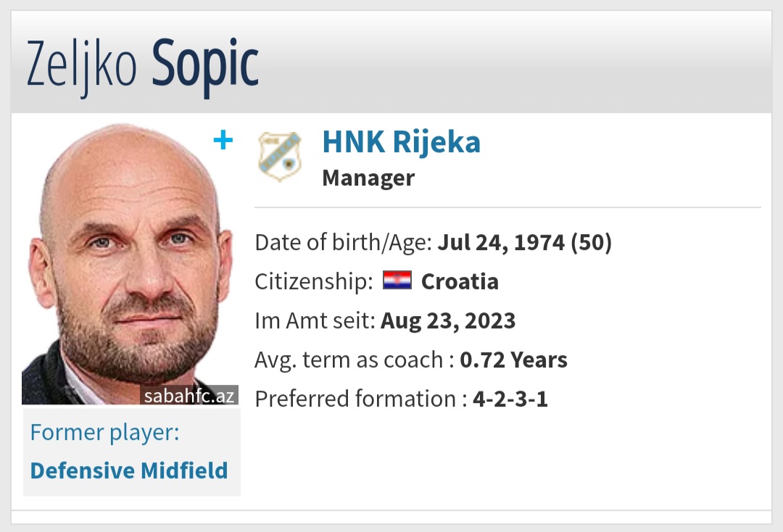Click the 0.72 Years average term value
The height and width of the screenshot is (532, 783).
pyautogui.click(x=513, y=359)
